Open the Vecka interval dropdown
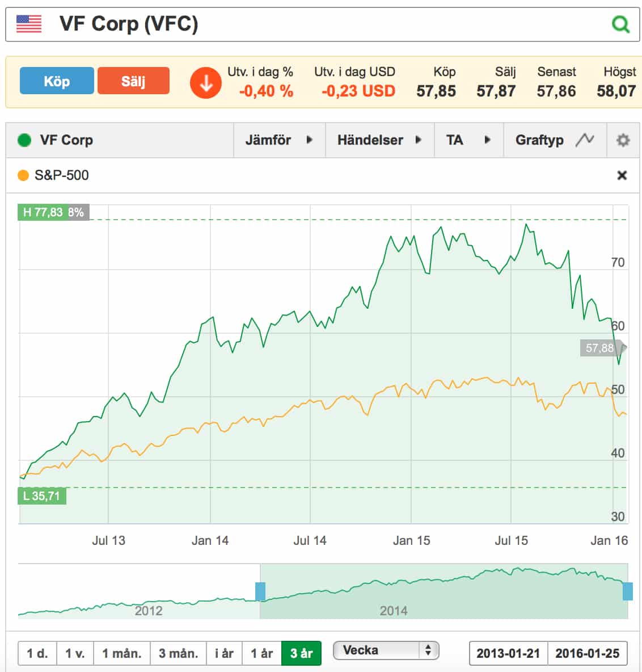 tap(386, 650)
